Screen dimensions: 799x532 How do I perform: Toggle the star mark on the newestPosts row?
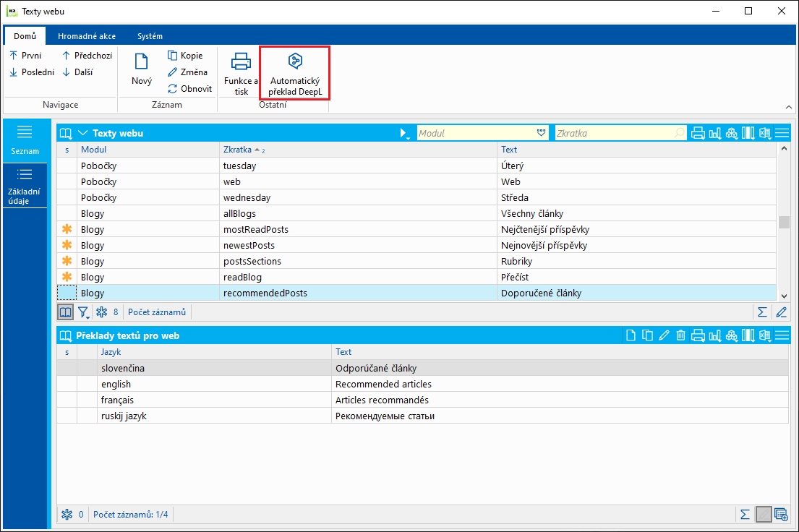(x=67, y=246)
